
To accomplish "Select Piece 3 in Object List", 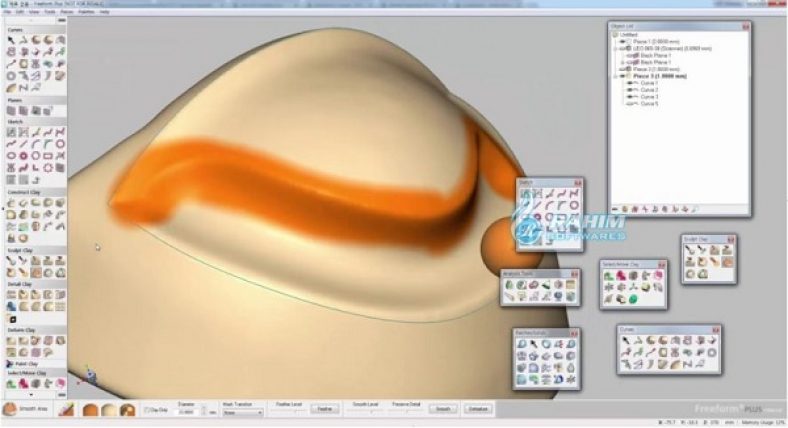I will click(660, 76).
